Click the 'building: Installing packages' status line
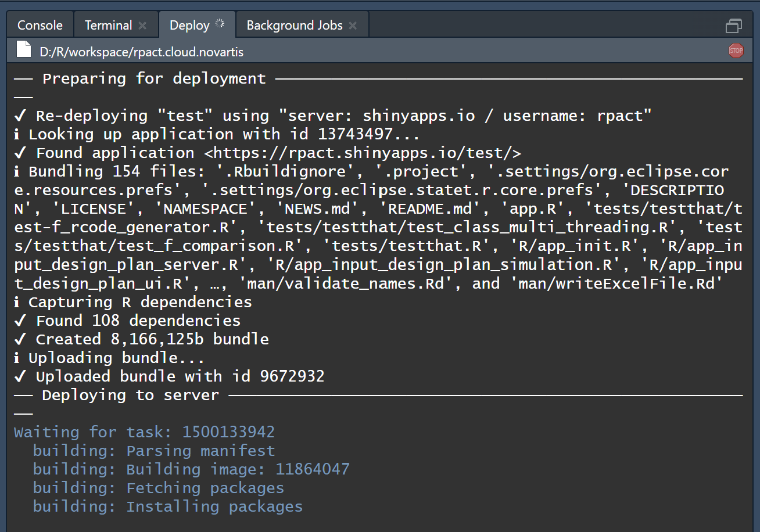The height and width of the screenshot is (532, 760). click(x=167, y=506)
